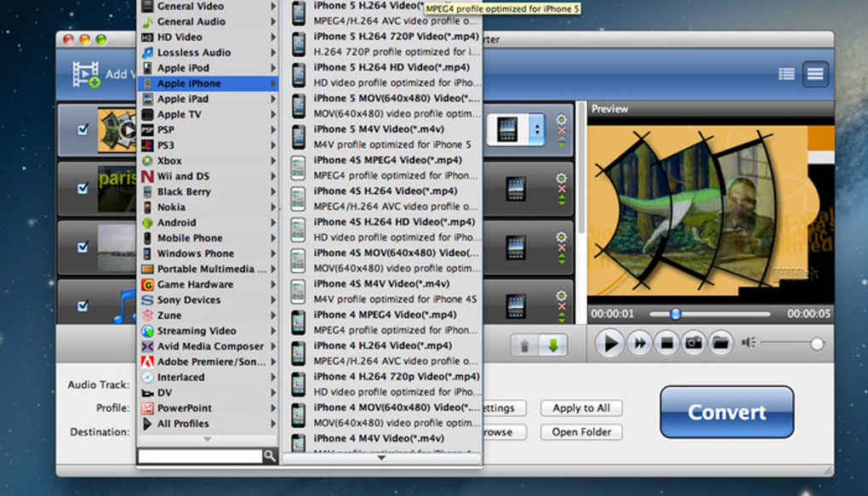This screenshot has height=496, width=868.
Task: Open the Black Berry category
Action: pyautogui.click(x=208, y=191)
